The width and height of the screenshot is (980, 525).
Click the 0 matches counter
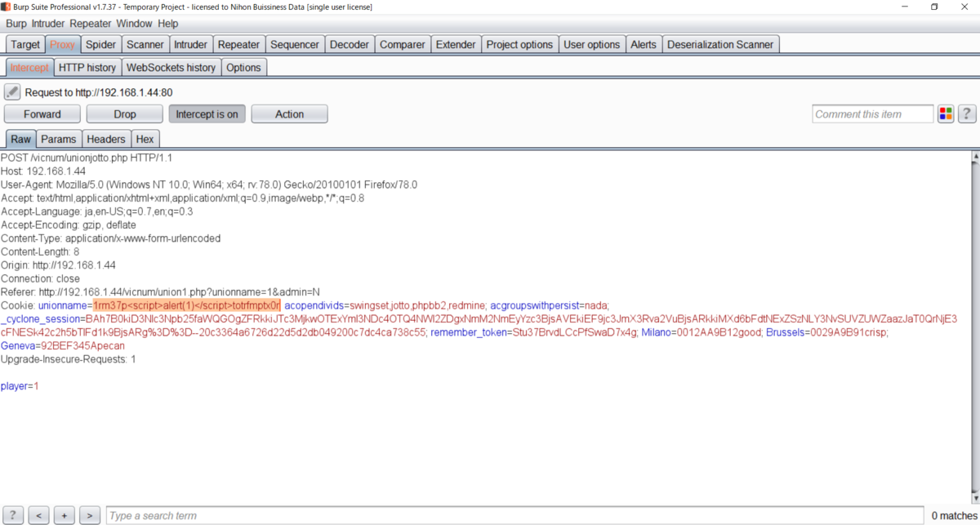[952, 515]
